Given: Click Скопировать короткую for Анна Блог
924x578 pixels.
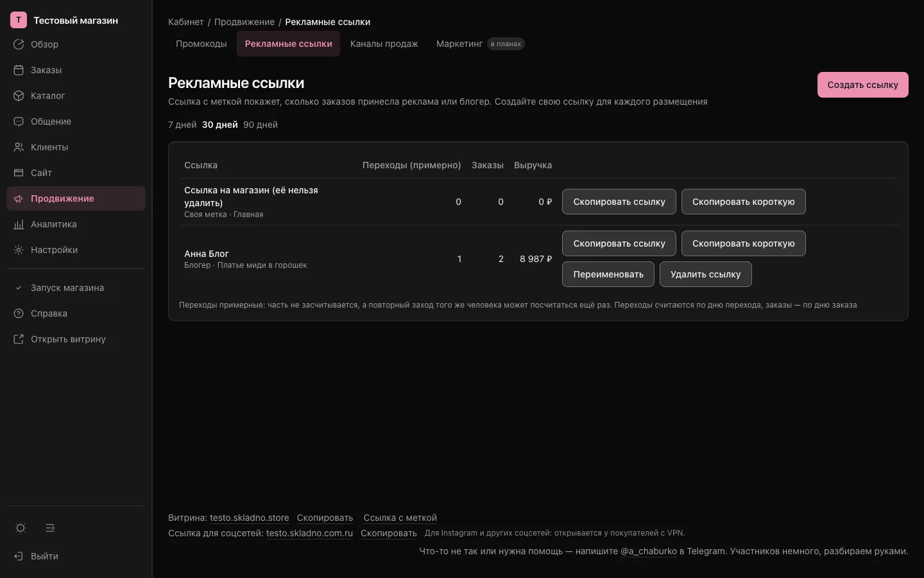Looking at the screenshot, I should coord(744,243).
